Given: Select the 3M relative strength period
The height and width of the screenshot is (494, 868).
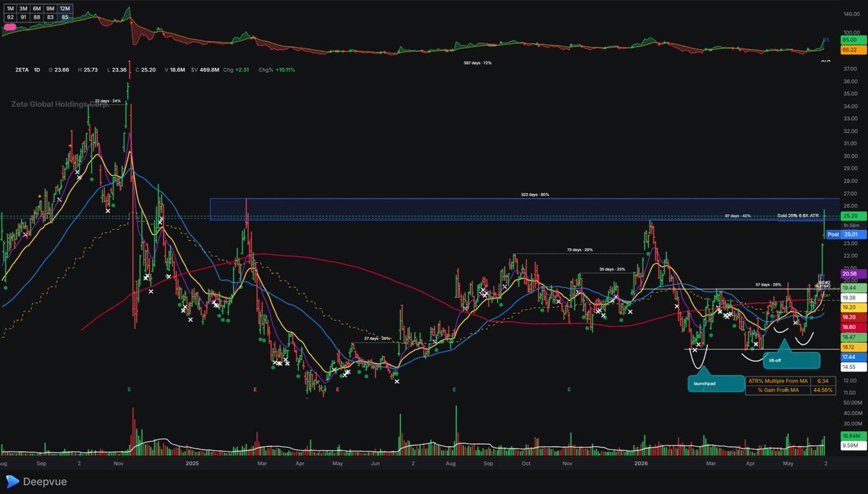Looking at the screenshot, I should (x=24, y=9).
